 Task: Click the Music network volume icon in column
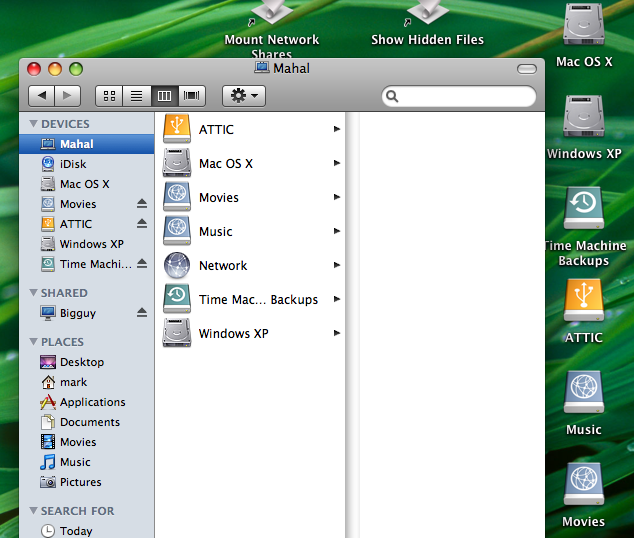[x=177, y=231]
